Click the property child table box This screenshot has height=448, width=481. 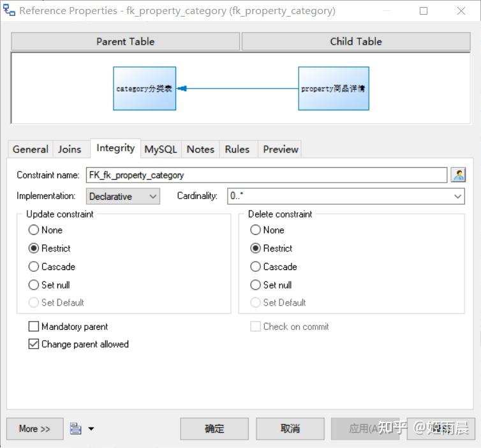click(334, 88)
